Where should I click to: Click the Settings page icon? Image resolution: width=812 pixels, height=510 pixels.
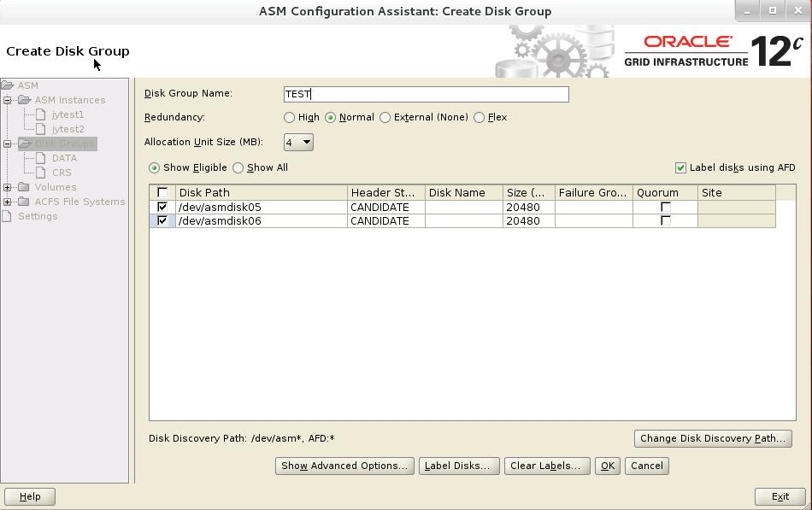point(7,216)
